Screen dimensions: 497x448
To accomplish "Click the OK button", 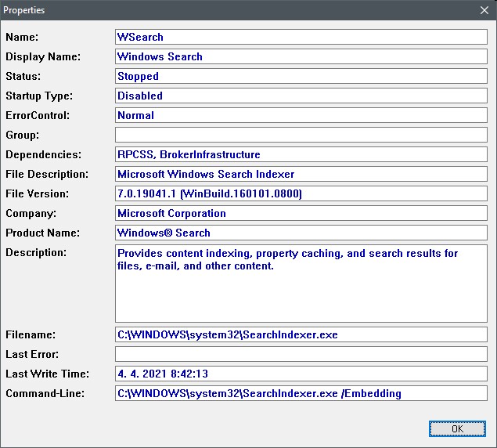I will pos(457,428).
